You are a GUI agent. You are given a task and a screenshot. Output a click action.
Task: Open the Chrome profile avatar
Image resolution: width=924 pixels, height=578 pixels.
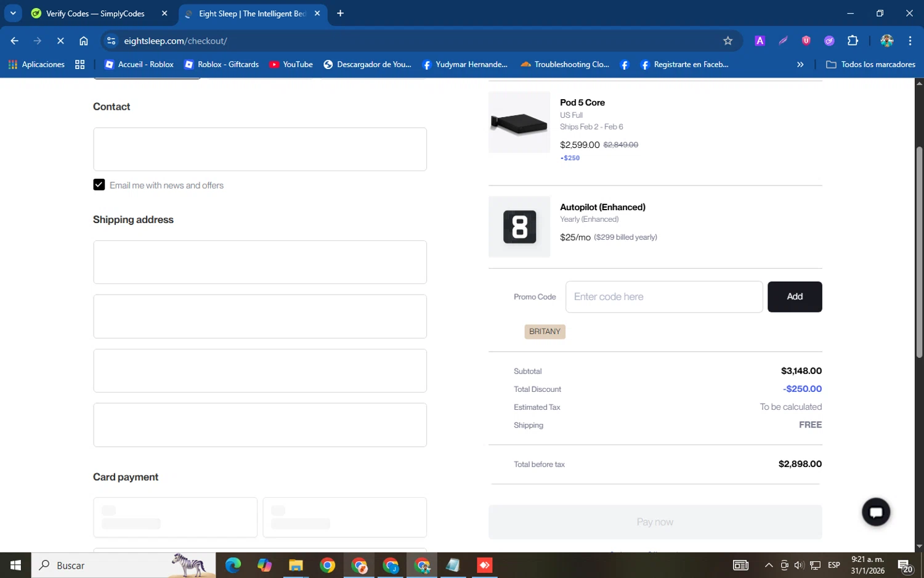(x=887, y=41)
